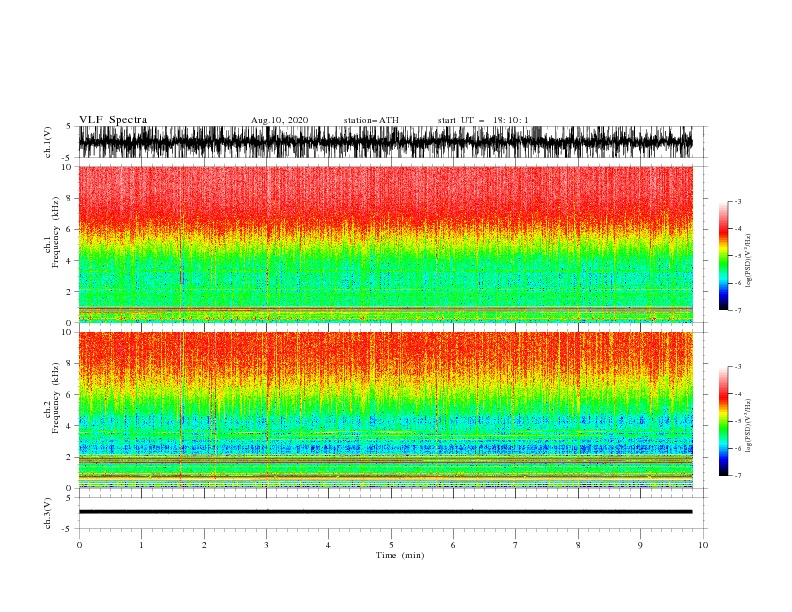The width and height of the screenshot is (792, 612).
Task: Click the '-3' tick on upper colorbar
Action: 738,201
